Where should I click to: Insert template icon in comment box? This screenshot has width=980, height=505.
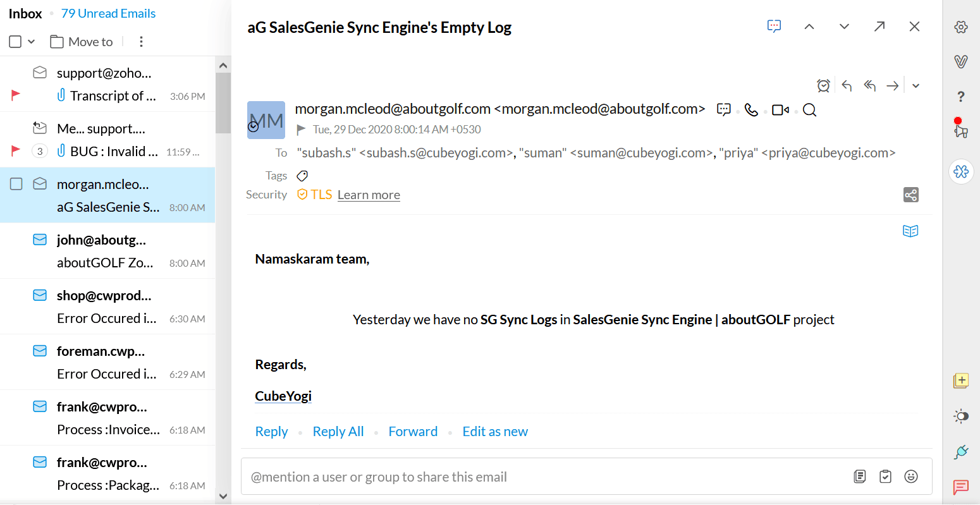[859, 477]
